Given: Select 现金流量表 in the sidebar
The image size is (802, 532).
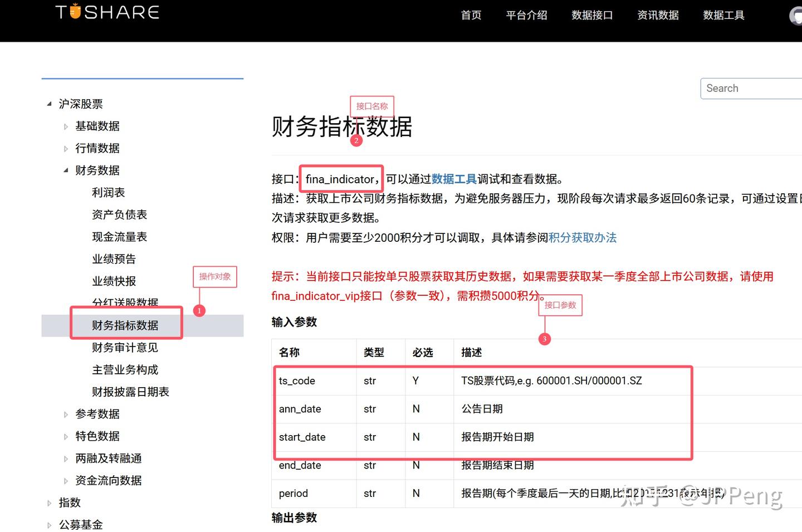Looking at the screenshot, I should coord(119,236).
